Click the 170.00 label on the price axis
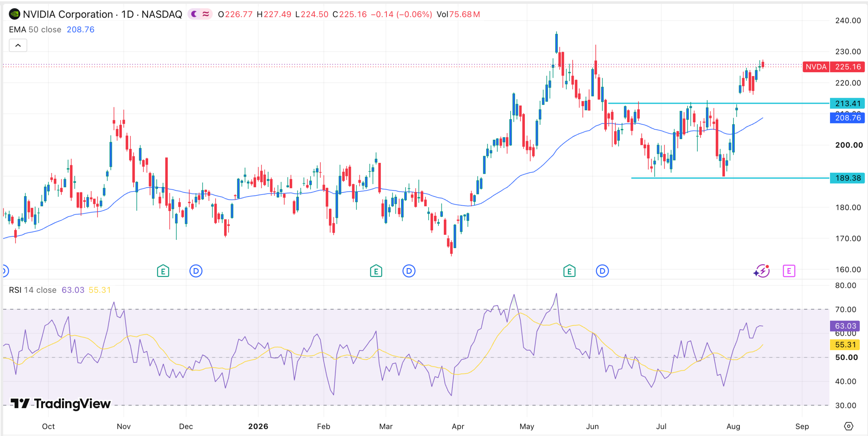This screenshot has height=436, width=868. 848,239
